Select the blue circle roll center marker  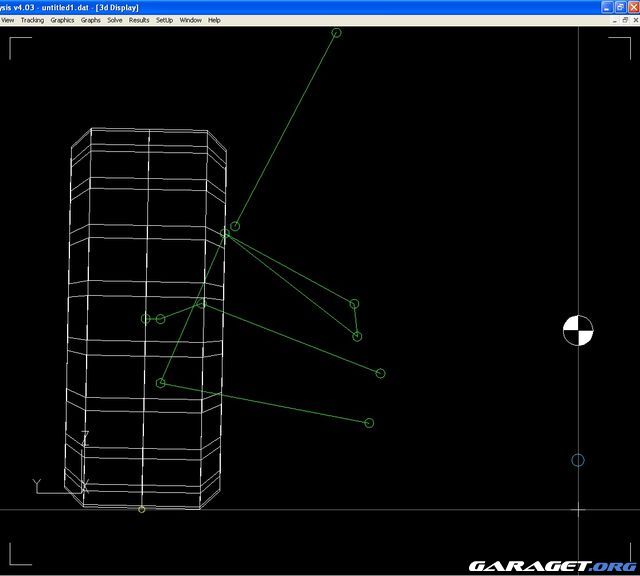[x=577, y=460]
